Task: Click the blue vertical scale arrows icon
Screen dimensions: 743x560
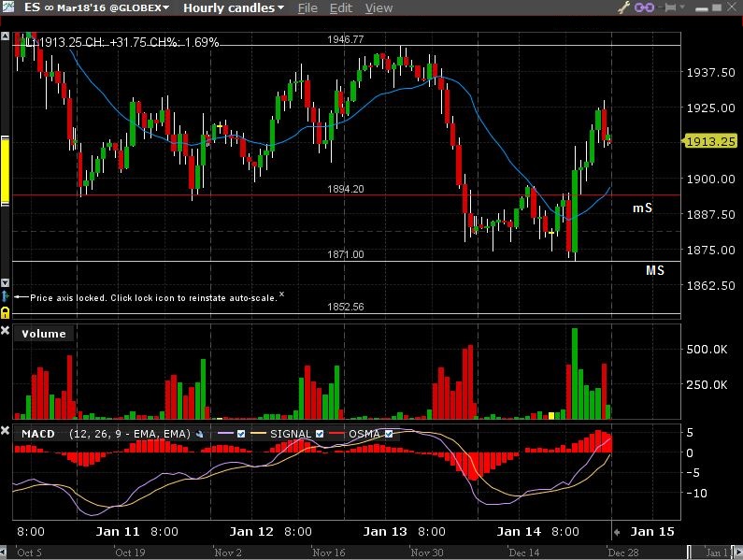Action: coord(5,296)
